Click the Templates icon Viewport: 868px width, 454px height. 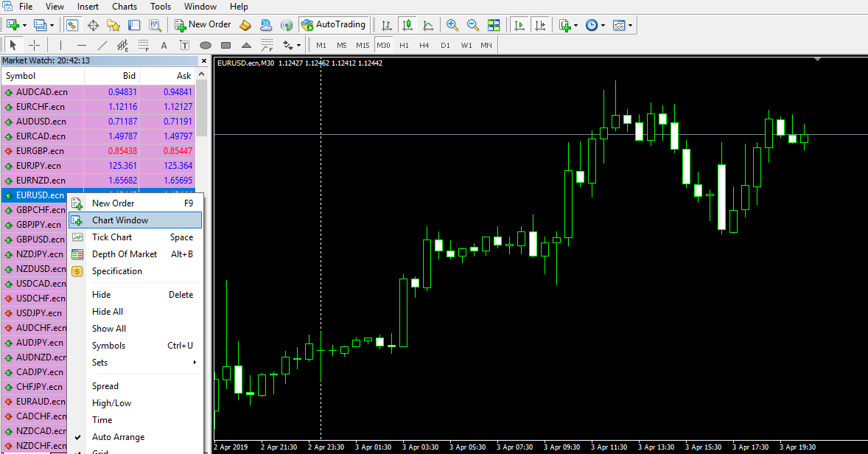point(619,25)
